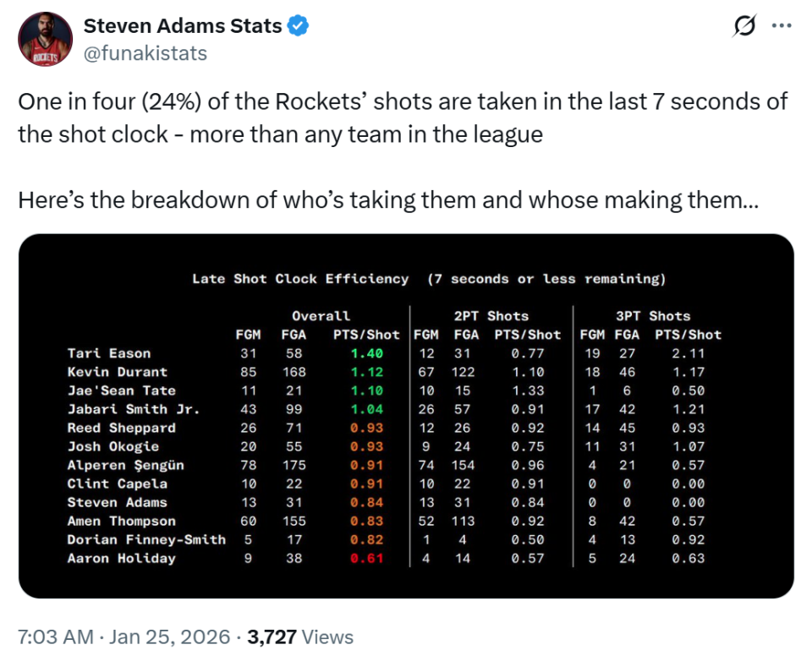Click the red 0.61 PTS/Shot value

click(x=365, y=558)
